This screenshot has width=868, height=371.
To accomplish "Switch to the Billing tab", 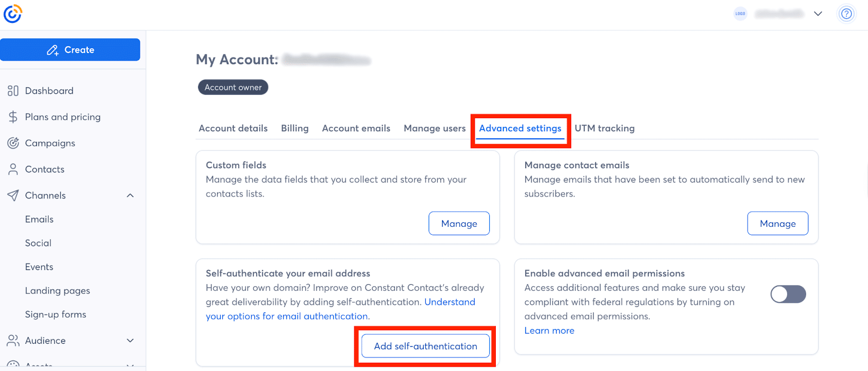I will pos(295,129).
